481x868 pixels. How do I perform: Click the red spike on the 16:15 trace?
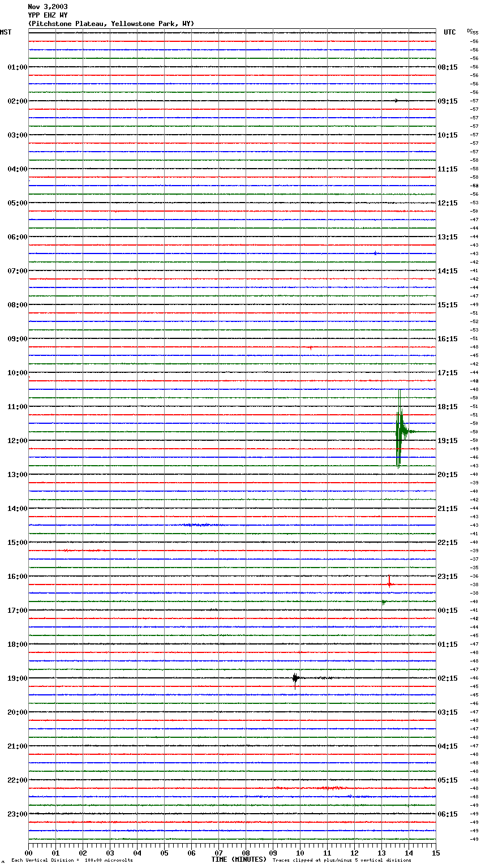(389, 583)
